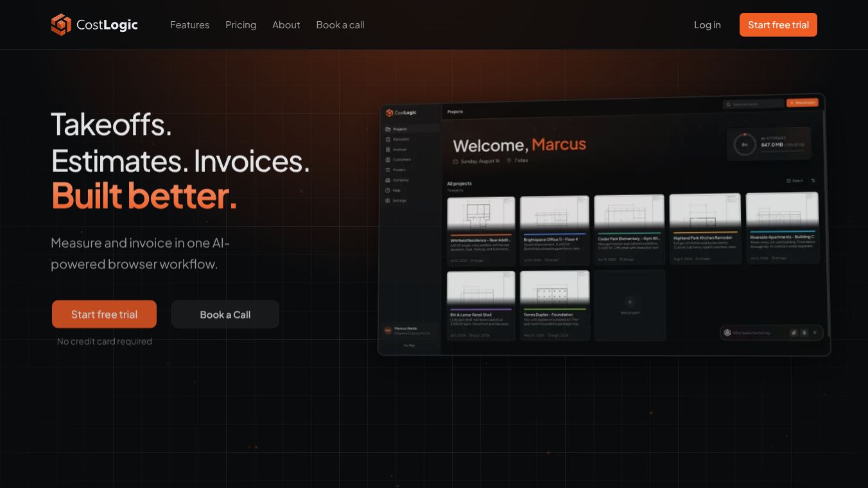
Task: Open the Brightspace Office TI project card
Action: (x=555, y=231)
